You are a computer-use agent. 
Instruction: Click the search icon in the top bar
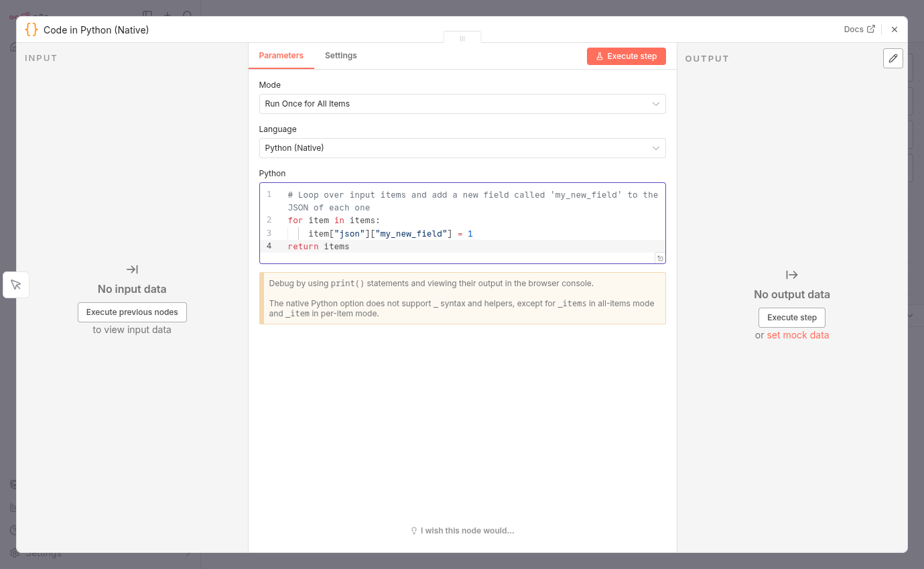pos(188,15)
